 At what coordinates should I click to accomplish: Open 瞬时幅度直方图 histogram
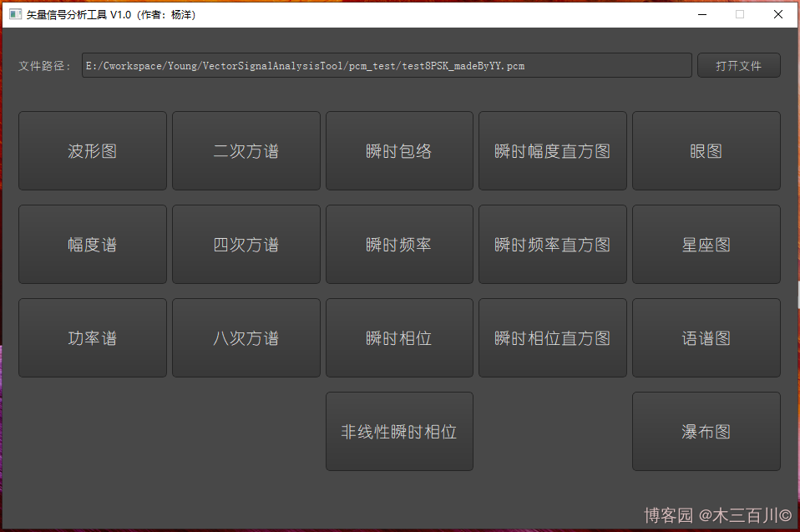click(x=552, y=151)
